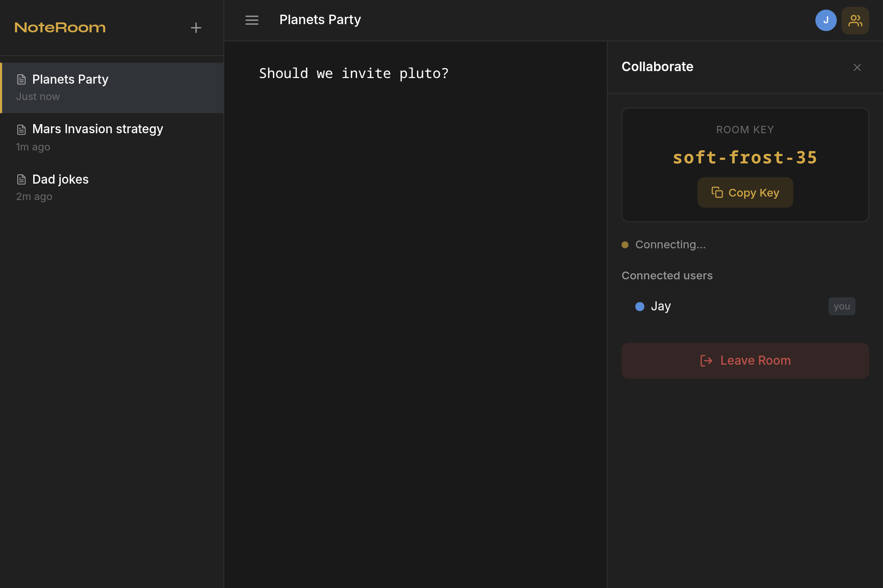
Task: Click the blue presence dot beside Jay
Action: [x=640, y=307]
